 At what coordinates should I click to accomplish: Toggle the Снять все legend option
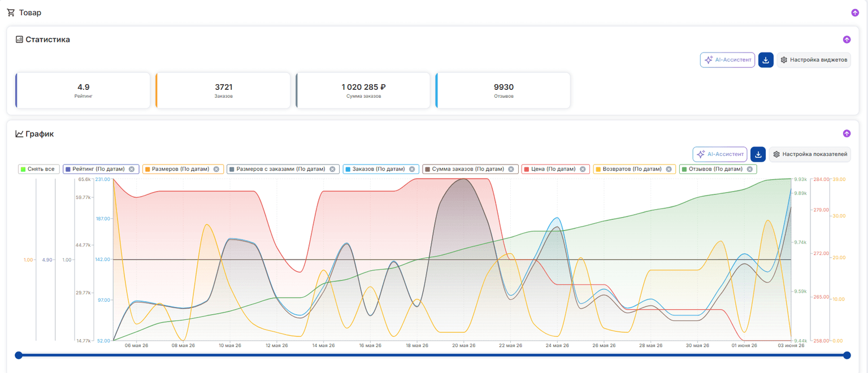click(x=38, y=169)
